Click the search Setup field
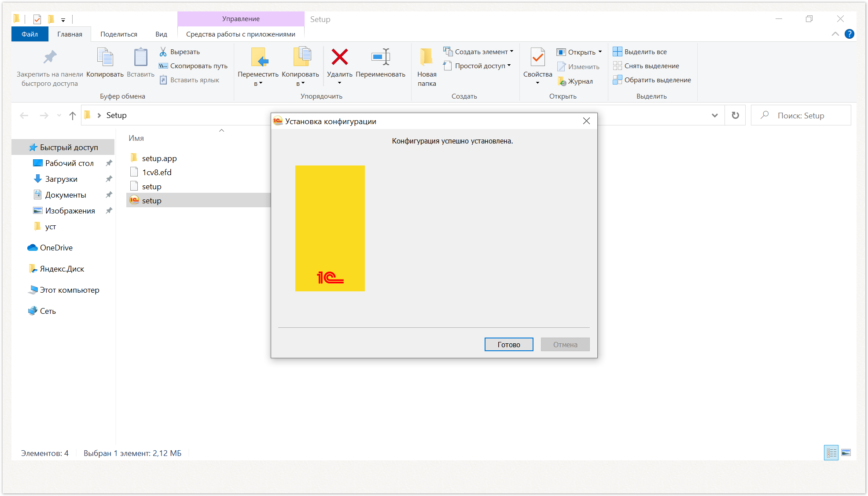 click(x=801, y=115)
